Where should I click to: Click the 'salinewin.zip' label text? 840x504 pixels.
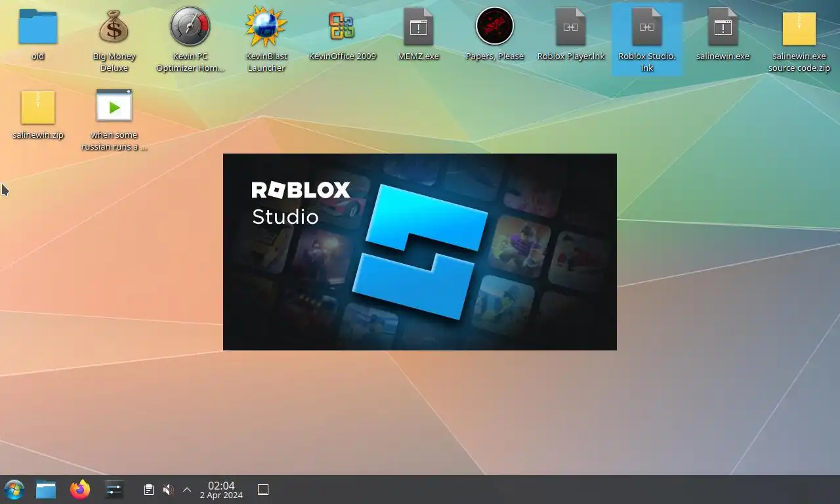tap(38, 135)
